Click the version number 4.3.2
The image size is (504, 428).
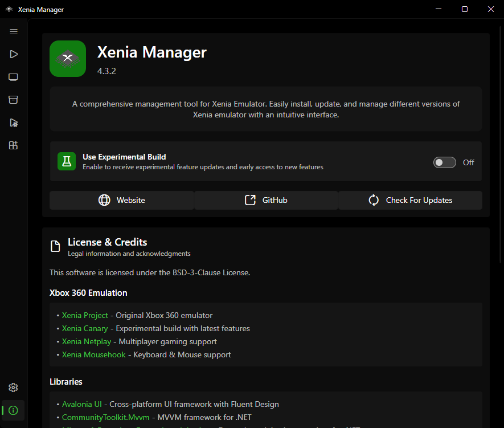point(106,71)
